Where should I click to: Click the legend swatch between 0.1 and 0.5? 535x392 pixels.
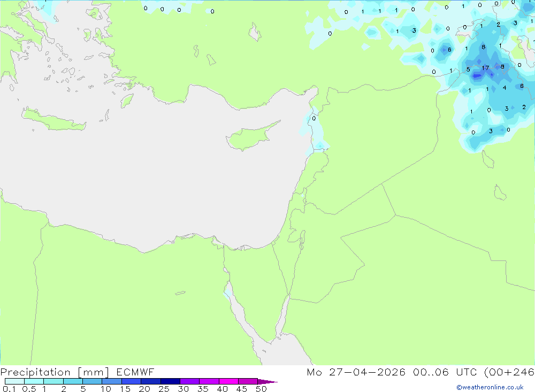pos(14,381)
